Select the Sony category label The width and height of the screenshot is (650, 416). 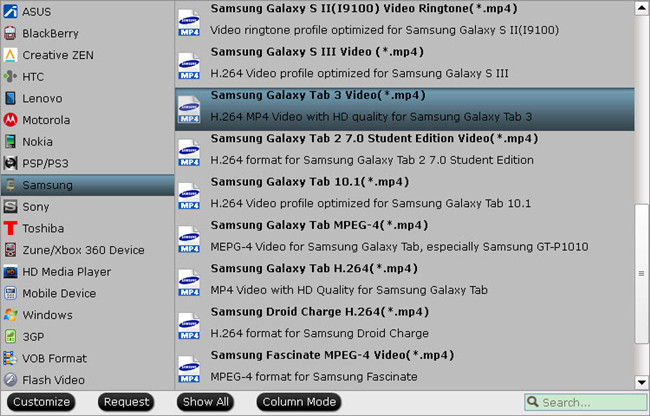click(x=36, y=206)
